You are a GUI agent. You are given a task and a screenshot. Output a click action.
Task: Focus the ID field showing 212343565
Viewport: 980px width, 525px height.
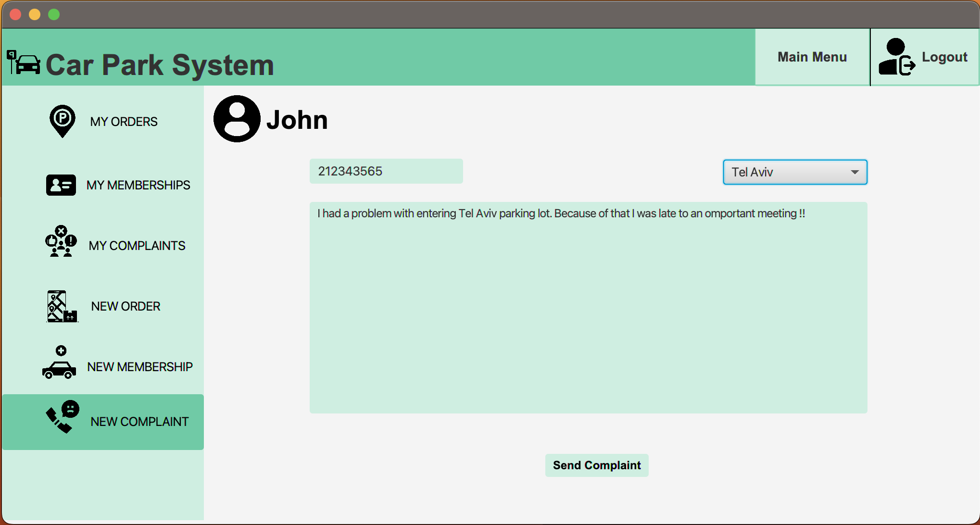[x=386, y=171]
